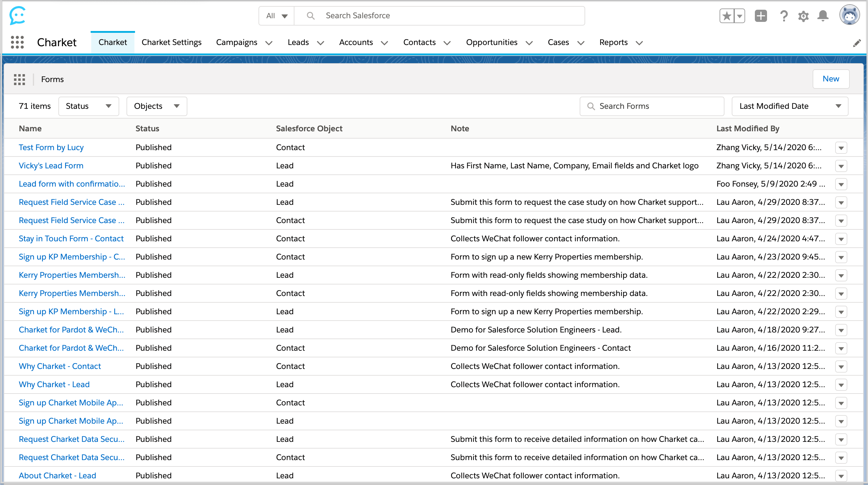Image resolution: width=868 pixels, height=485 pixels.
Task: Open the Contacts tab
Action: [x=419, y=43]
